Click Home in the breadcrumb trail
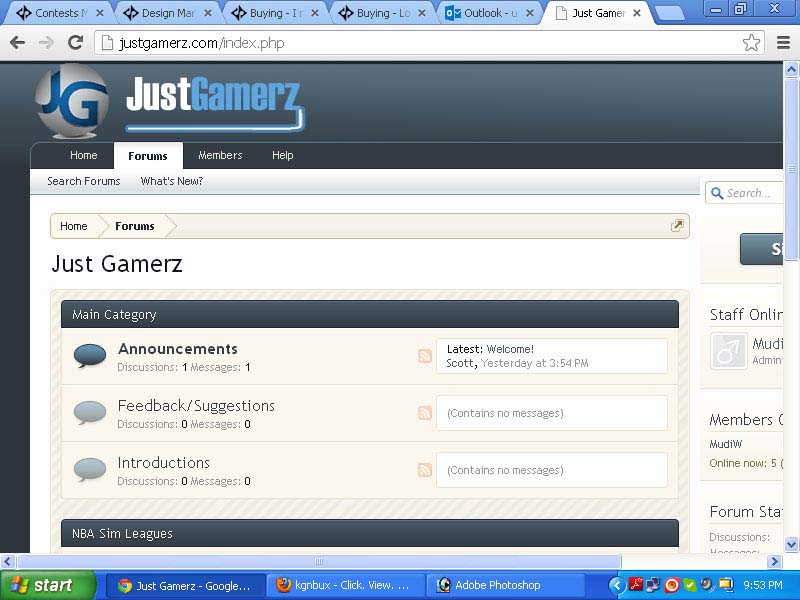This screenshot has height=600, width=800. pyautogui.click(x=74, y=226)
